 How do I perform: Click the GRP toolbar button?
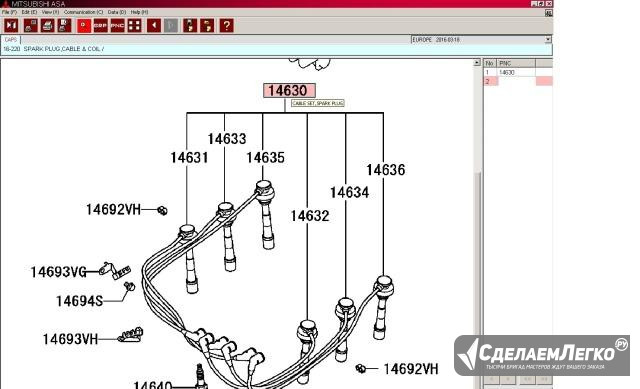point(100,26)
